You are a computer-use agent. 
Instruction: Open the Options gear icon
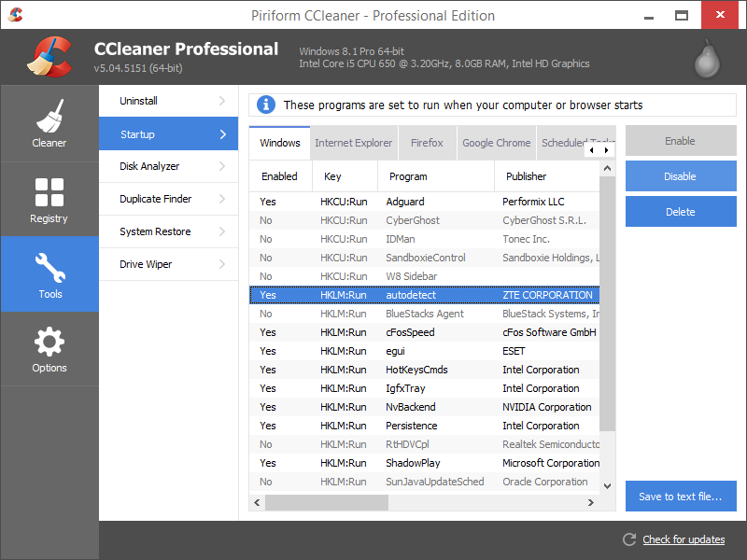point(49,342)
